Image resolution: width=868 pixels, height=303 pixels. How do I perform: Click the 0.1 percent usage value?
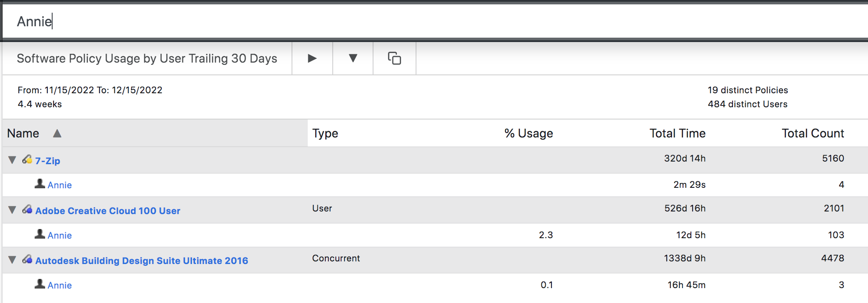pyautogui.click(x=547, y=285)
